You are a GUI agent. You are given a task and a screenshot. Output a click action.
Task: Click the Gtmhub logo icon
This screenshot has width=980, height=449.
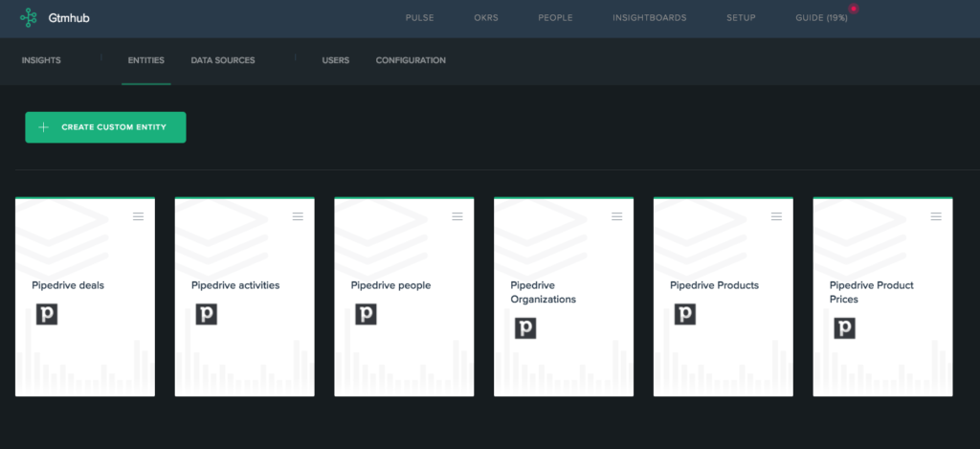[29, 17]
